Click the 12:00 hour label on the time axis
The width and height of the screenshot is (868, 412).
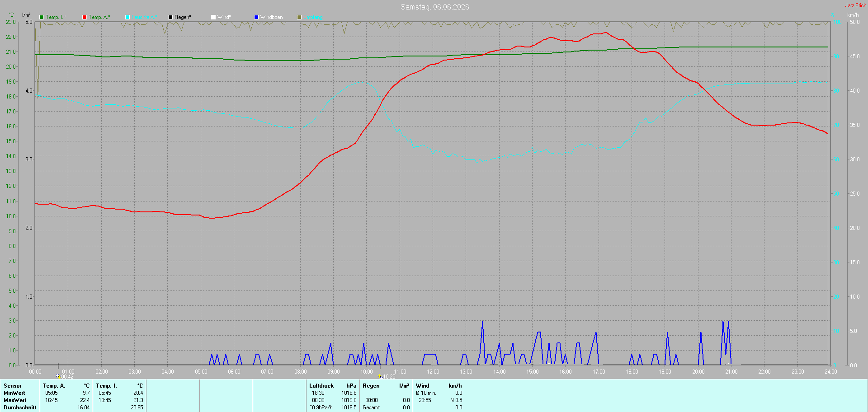tap(433, 372)
